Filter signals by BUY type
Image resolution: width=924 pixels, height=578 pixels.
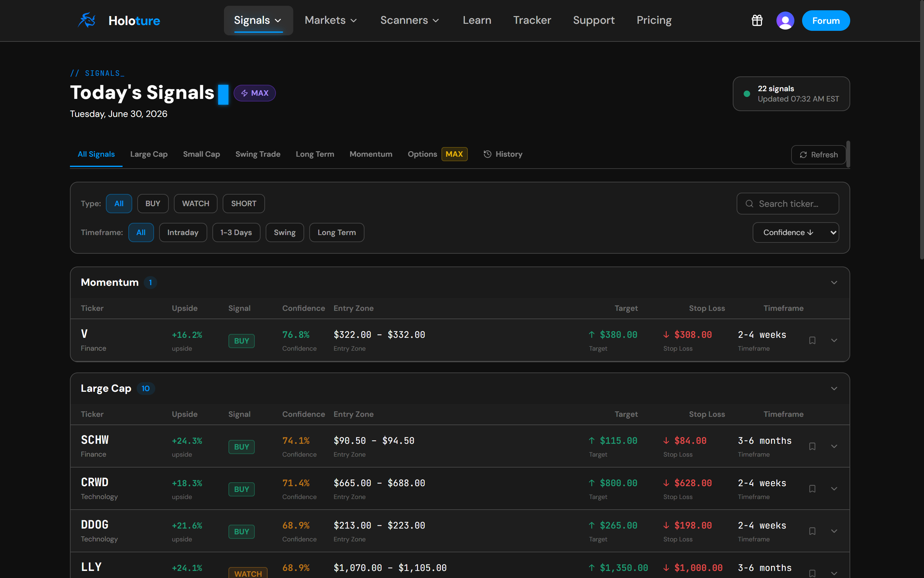click(153, 203)
